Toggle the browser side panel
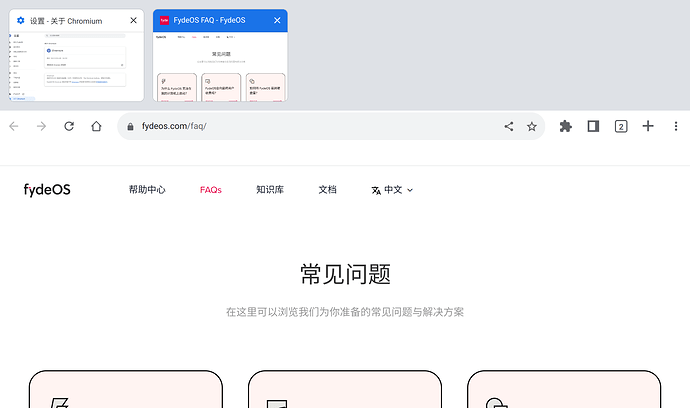690x408 pixels. tap(593, 126)
